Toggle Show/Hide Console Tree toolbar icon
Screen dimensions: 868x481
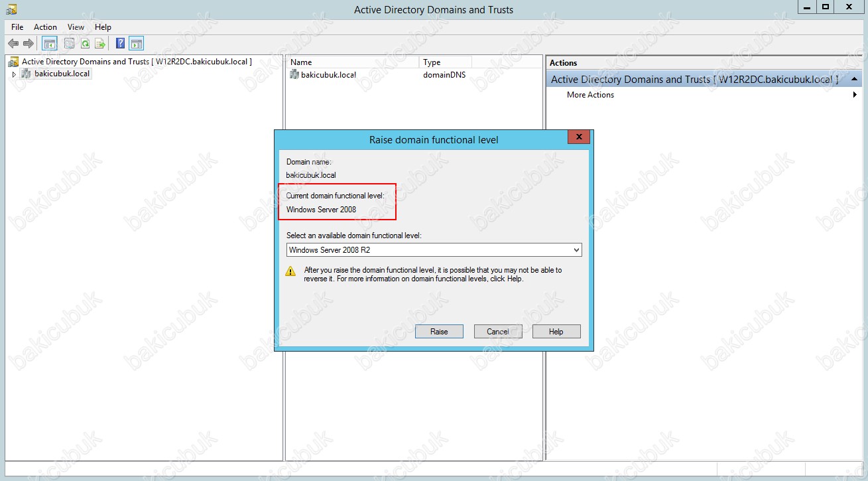click(49, 44)
